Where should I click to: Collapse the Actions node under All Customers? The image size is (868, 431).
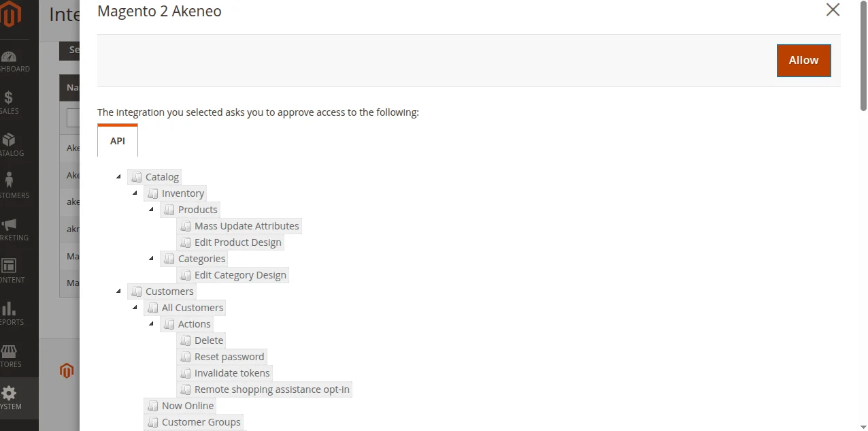pyautogui.click(x=150, y=323)
